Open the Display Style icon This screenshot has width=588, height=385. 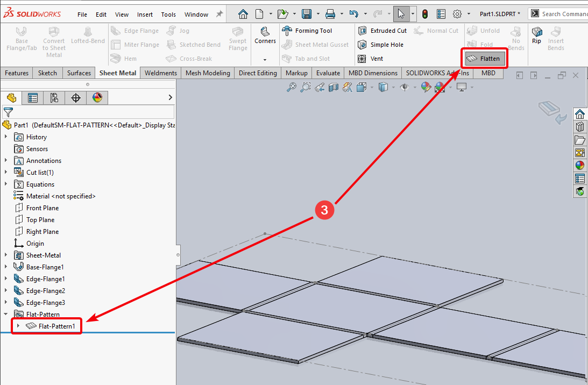pyautogui.click(x=383, y=87)
